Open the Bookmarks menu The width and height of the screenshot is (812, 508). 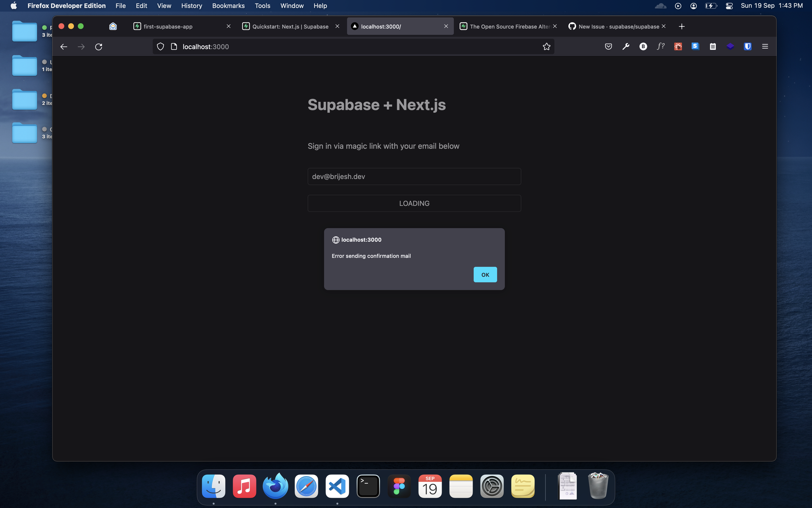[229, 6]
